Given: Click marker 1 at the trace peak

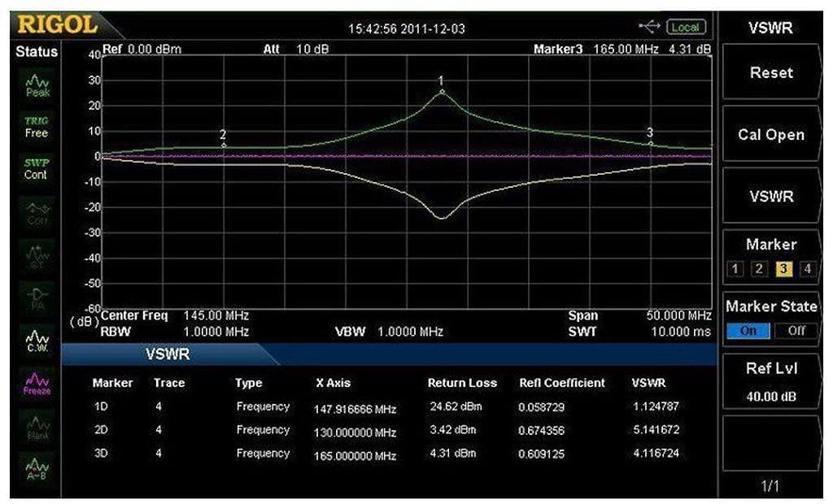Looking at the screenshot, I should click(442, 92).
